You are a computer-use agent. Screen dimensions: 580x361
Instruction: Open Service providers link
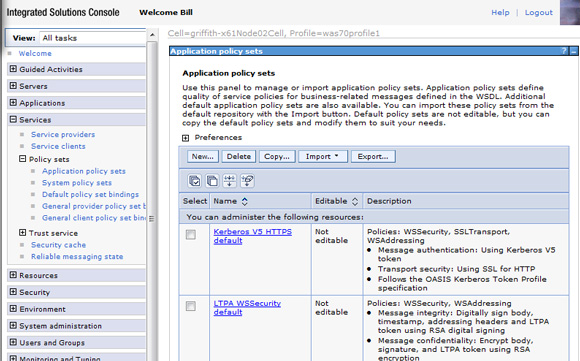63,134
